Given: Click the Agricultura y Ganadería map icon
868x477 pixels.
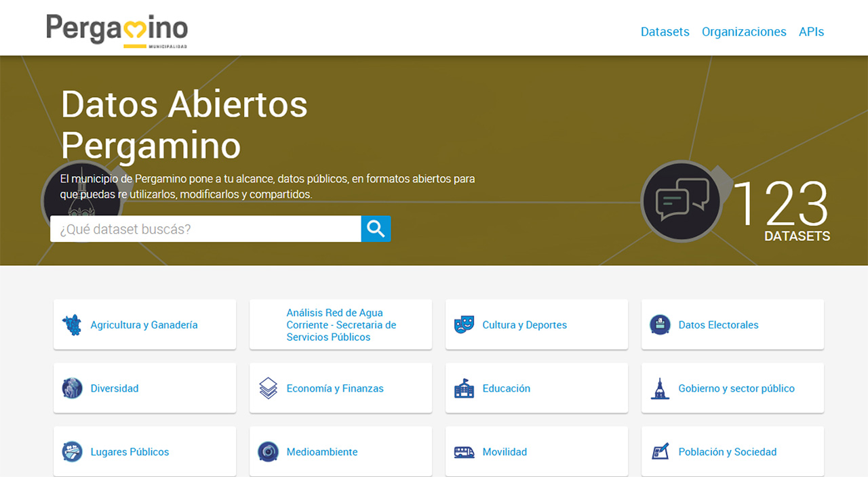Looking at the screenshot, I should [x=72, y=325].
